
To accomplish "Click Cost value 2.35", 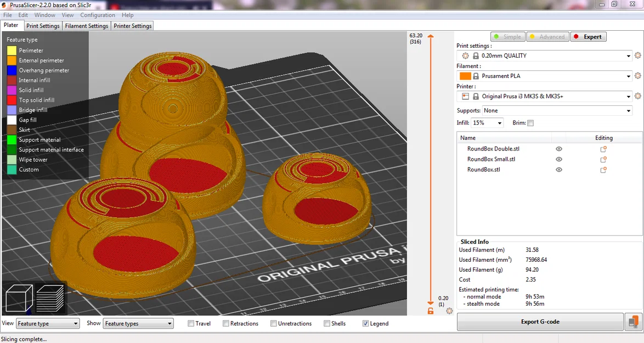I will click(530, 279).
